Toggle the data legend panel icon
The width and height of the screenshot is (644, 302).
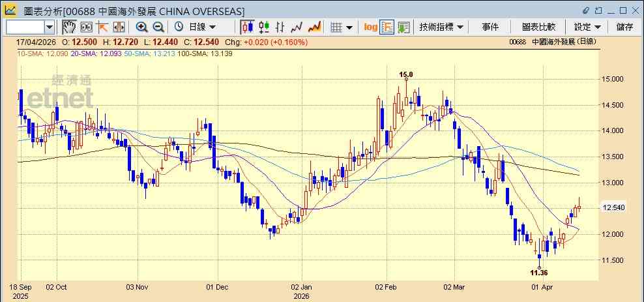click(387, 27)
